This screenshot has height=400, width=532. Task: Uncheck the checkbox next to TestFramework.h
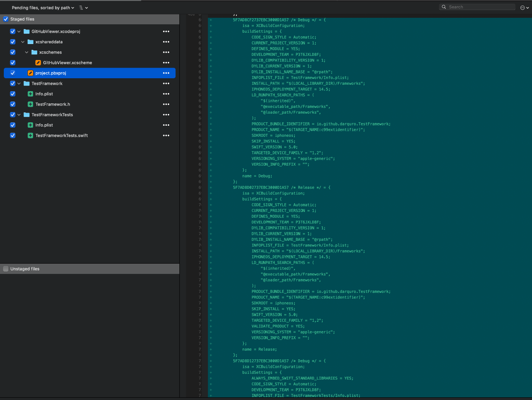(13, 104)
